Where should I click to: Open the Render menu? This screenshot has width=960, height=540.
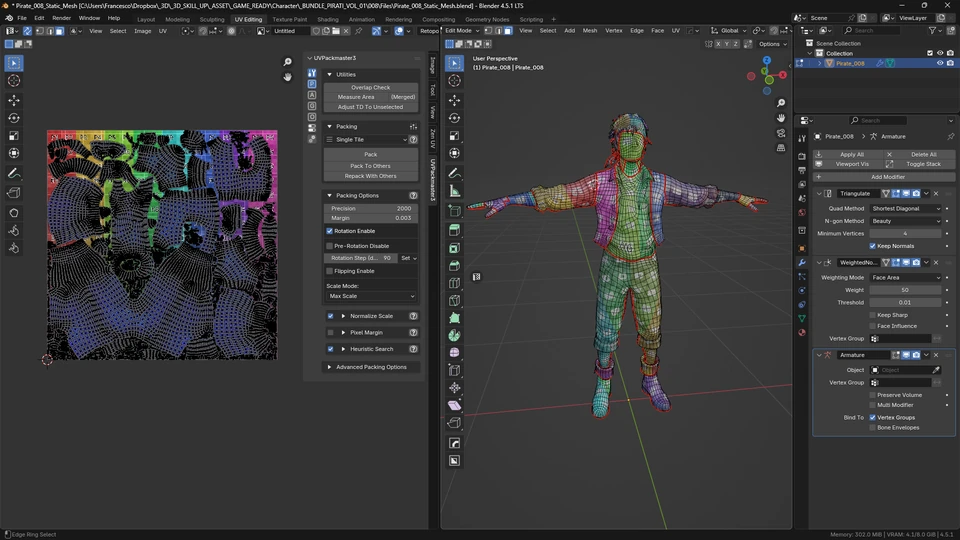(x=61, y=18)
